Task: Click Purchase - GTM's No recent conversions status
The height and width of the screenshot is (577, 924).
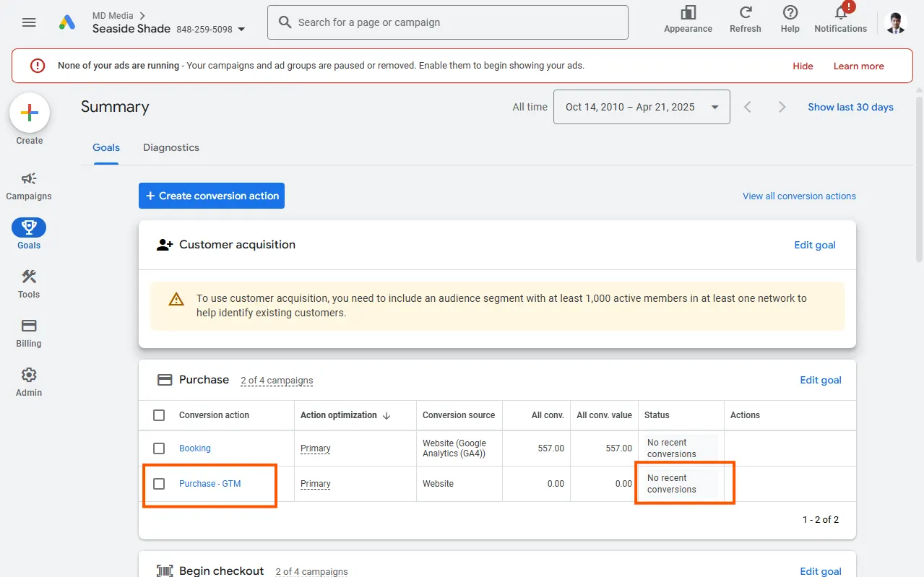Action: coord(672,484)
